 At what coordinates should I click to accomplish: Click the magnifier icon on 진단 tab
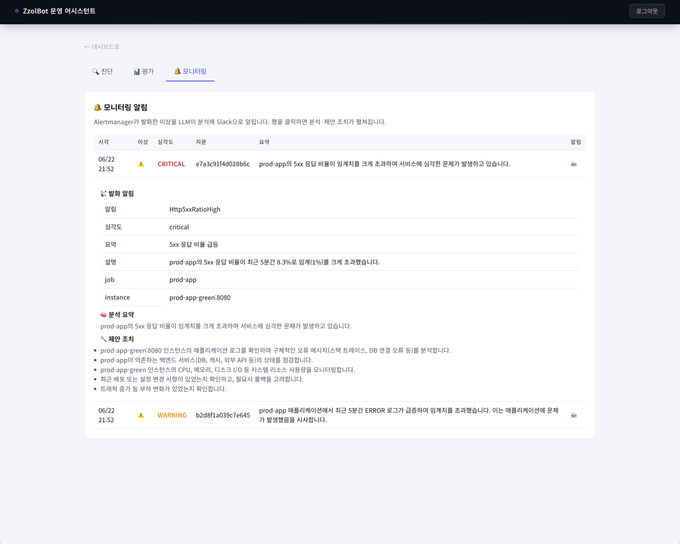pyautogui.click(x=95, y=72)
